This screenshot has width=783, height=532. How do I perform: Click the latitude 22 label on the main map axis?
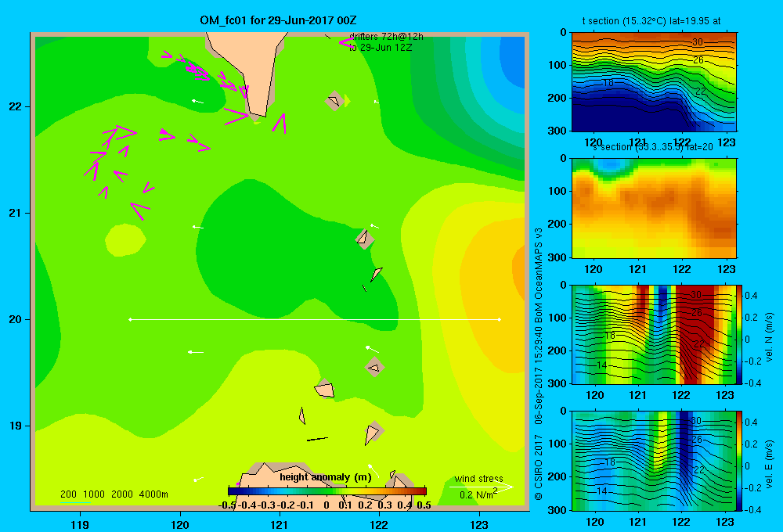(x=16, y=106)
